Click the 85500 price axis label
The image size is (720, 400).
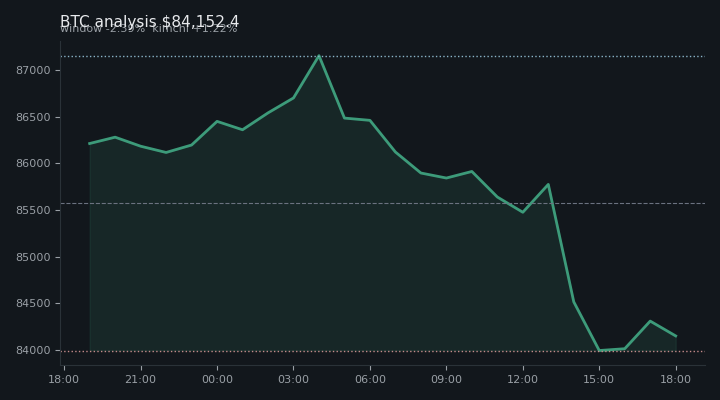tap(33, 210)
